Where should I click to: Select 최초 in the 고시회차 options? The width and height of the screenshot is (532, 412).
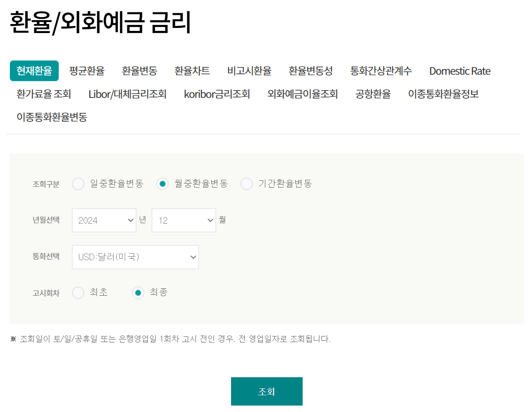[x=78, y=293]
